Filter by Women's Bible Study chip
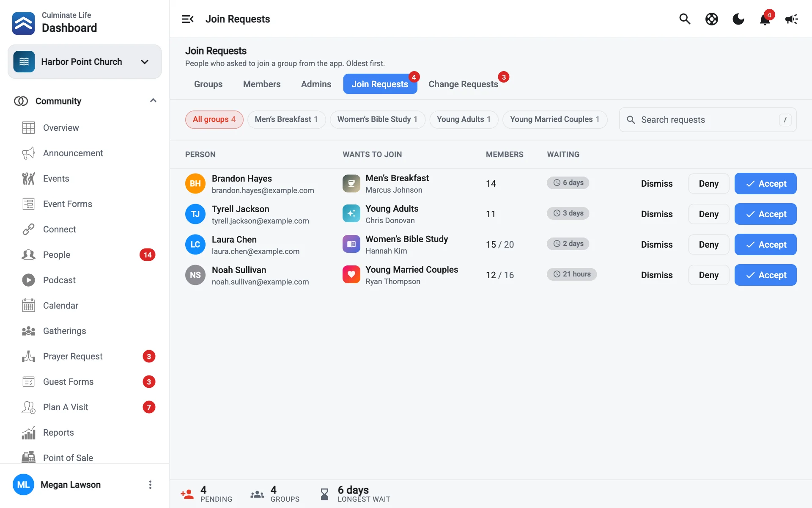The width and height of the screenshot is (812, 508). pos(377,119)
